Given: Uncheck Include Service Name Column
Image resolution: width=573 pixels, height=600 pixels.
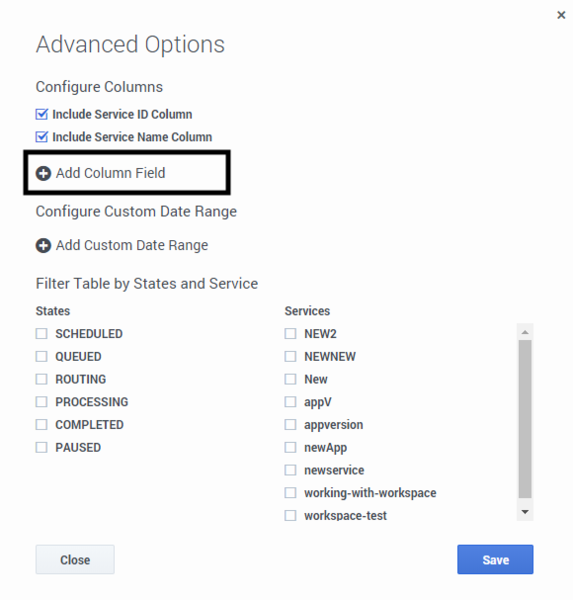Looking at the screenshot, I should click(41, 137).
